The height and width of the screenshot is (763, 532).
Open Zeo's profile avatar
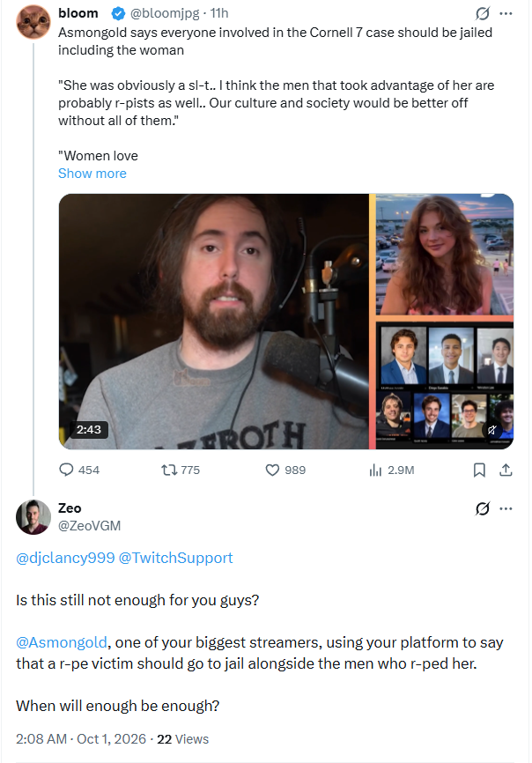33,517
